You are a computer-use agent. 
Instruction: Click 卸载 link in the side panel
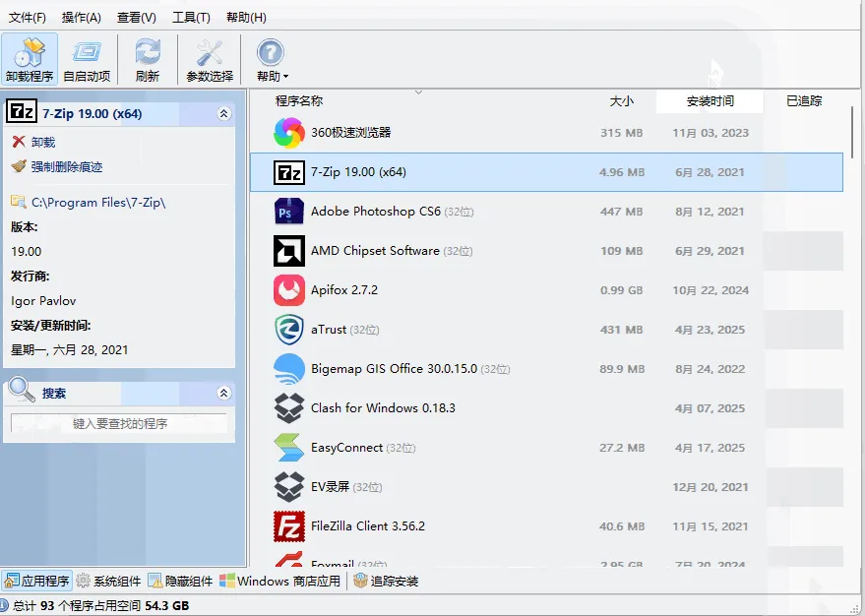pyautogui.click(x=42, y=143)
